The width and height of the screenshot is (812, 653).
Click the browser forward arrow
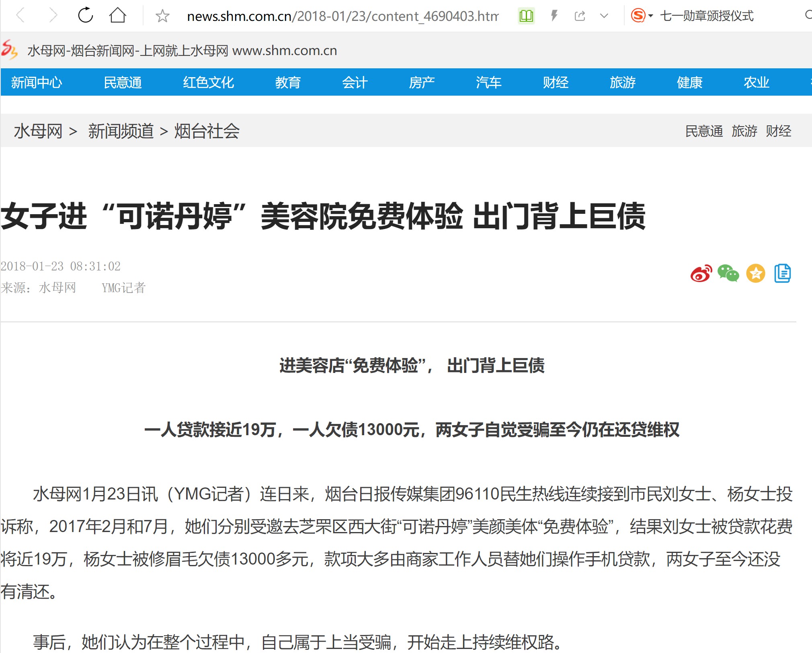[x=53, y=16]
